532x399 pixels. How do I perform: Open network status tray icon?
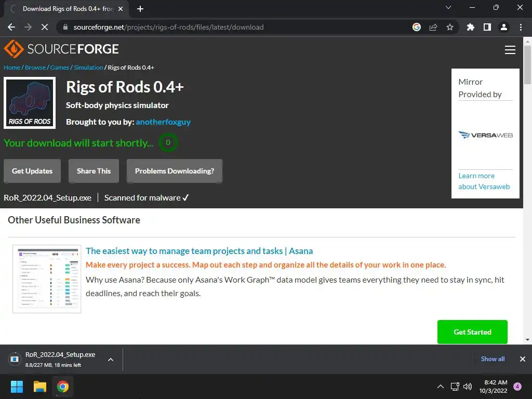pyautogui.click(x=455, y=387)
